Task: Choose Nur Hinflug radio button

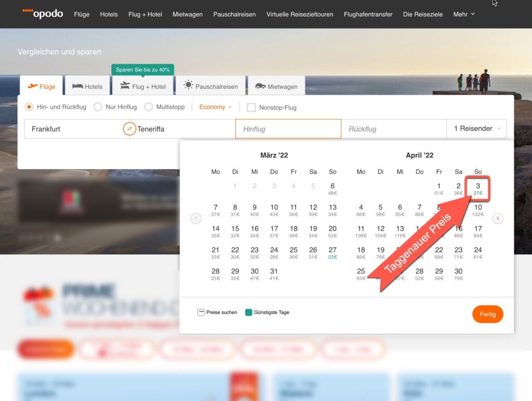Action: (x=98, y=107)
